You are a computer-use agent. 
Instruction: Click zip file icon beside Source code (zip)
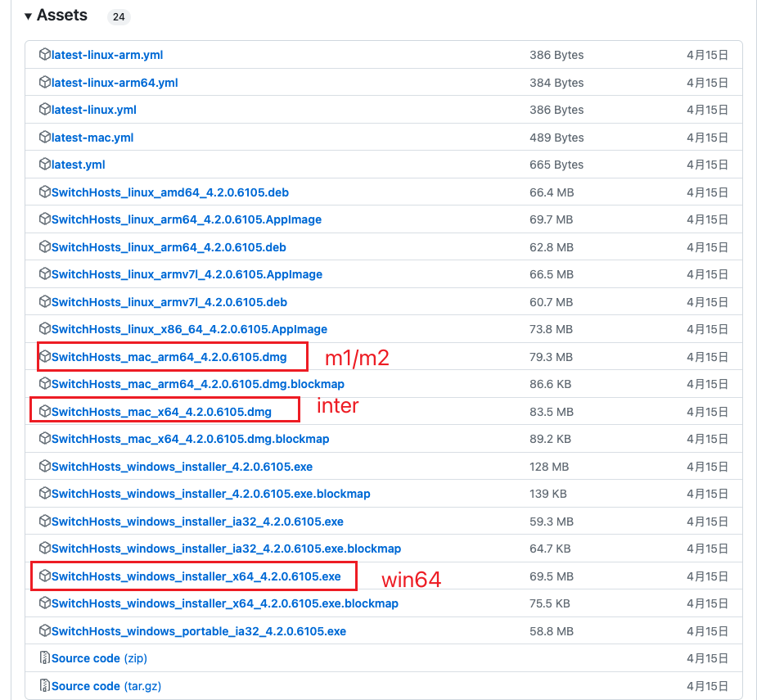[x=44, y=657]
